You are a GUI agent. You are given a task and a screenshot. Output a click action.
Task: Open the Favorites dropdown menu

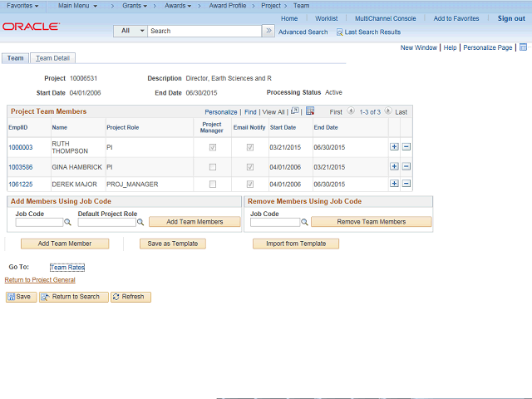coord(22,6)
